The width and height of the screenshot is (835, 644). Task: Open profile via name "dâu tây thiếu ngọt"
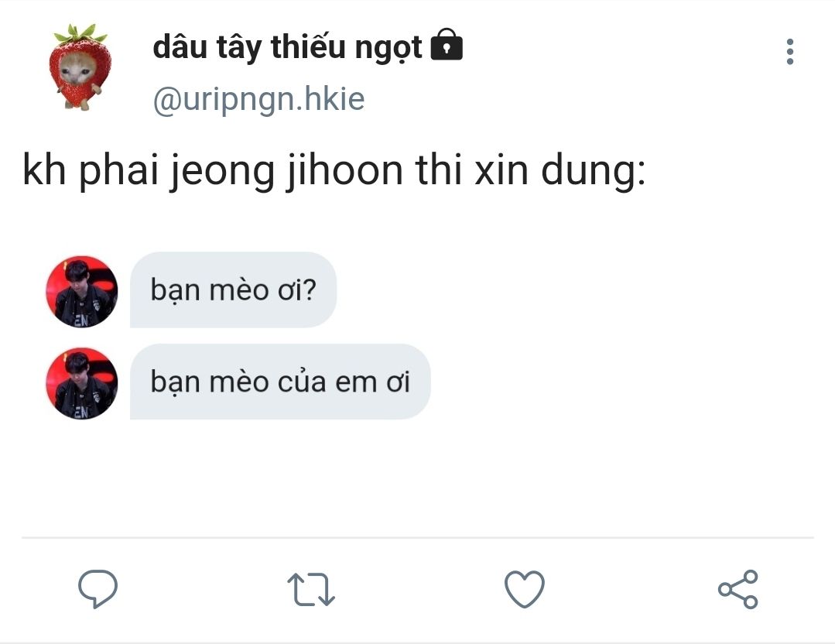click(x=288, y=47)
